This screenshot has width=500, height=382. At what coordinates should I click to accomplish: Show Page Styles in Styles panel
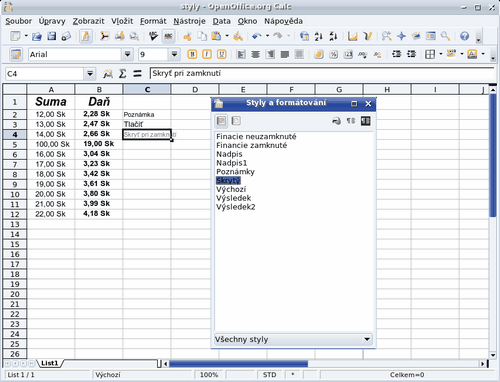point(236,121)
